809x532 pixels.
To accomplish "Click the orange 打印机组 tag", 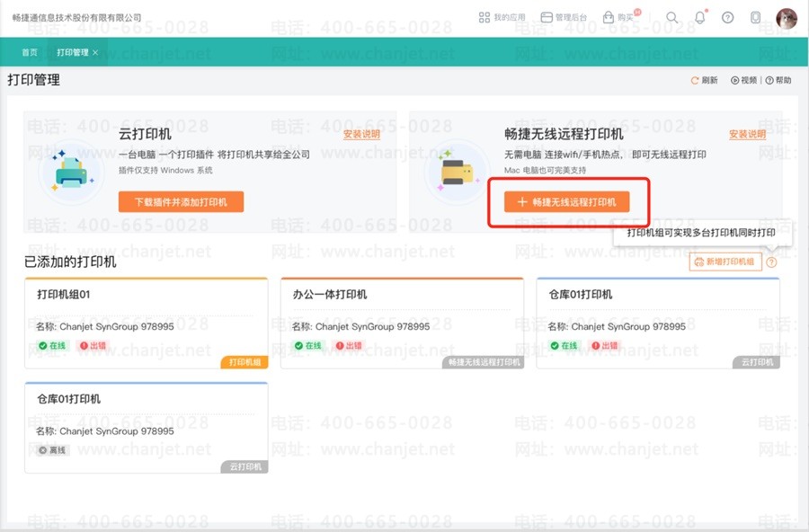I will [x=244, y=362].
